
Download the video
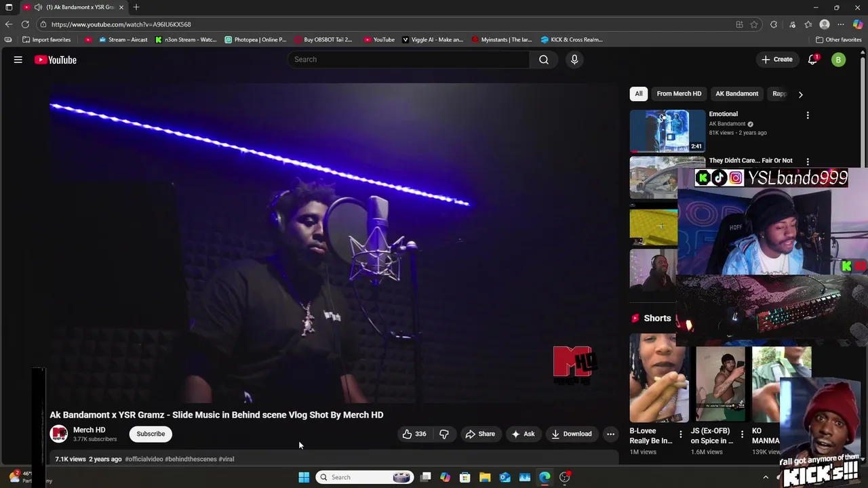(572, 434)
